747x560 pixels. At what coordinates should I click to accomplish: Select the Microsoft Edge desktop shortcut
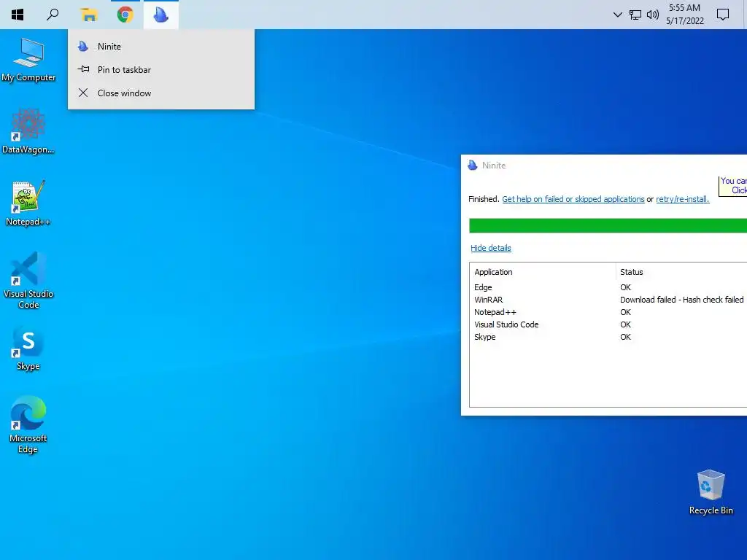point(28,424)
